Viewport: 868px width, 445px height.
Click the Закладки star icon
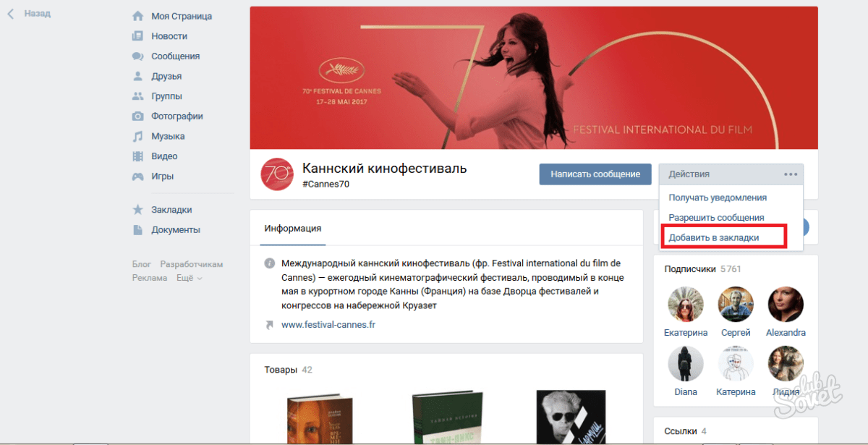pyautogui.click(x=137, y=210)
